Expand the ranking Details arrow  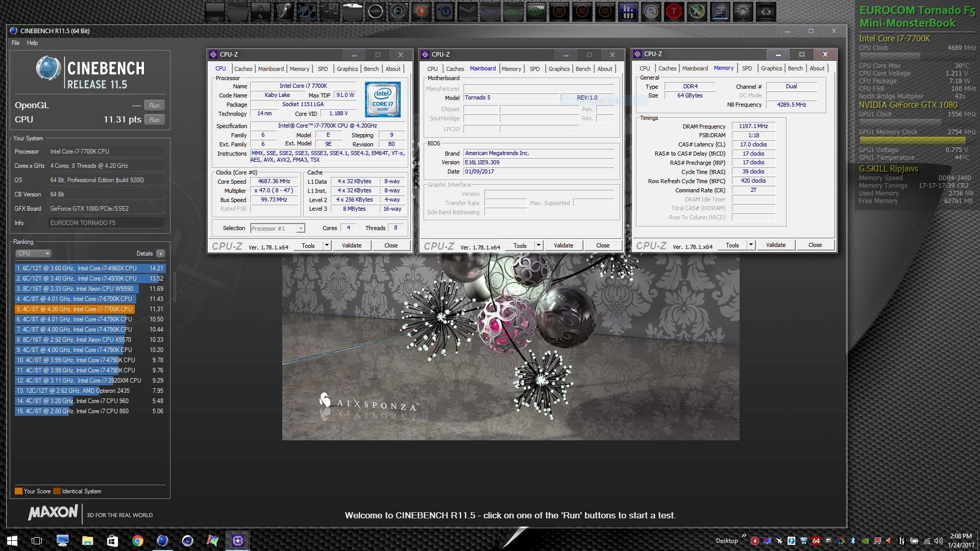pos(160,254)
